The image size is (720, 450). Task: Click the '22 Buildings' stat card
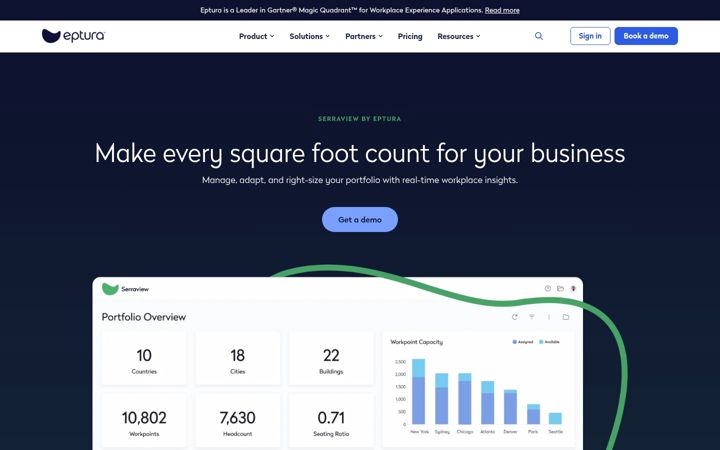coord(331,359)
